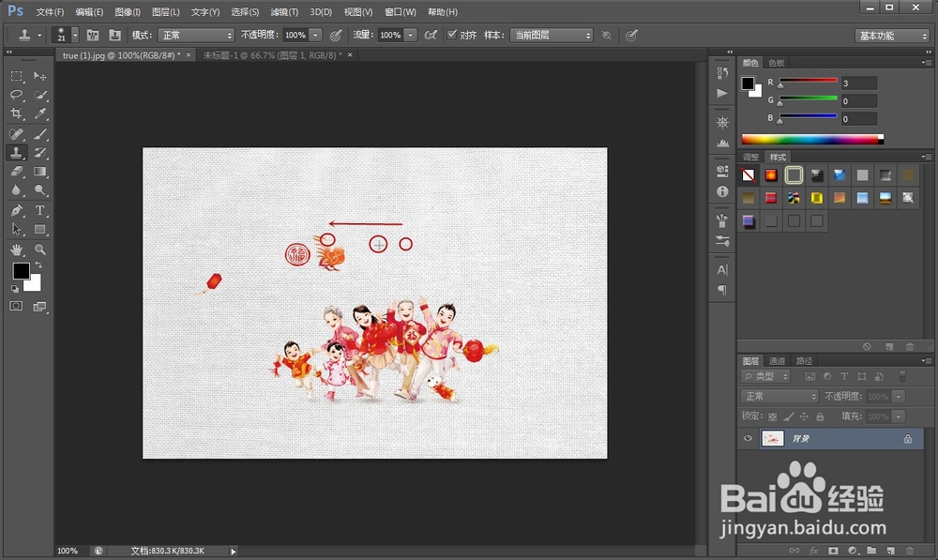Select the Clone Stamp tool in toolbox
This screenshot has width=938, height=560.
17,153
